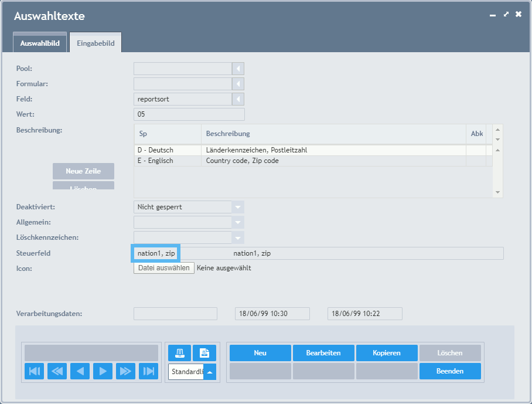This screenshot has height=404, width=532.
Task: Click the Deaktiviert field showing Nicht gesperrt
Action: pyautogui.click(x=183, y=207)
